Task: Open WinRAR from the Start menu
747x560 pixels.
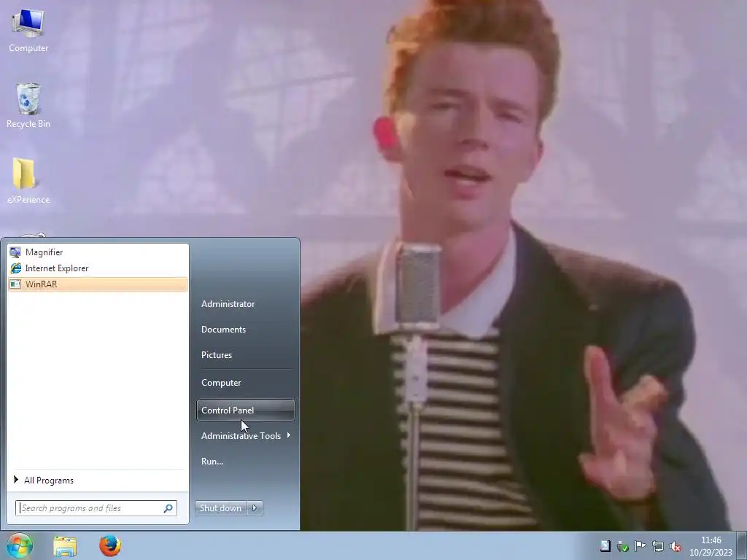Action: [x=98, y=284]
